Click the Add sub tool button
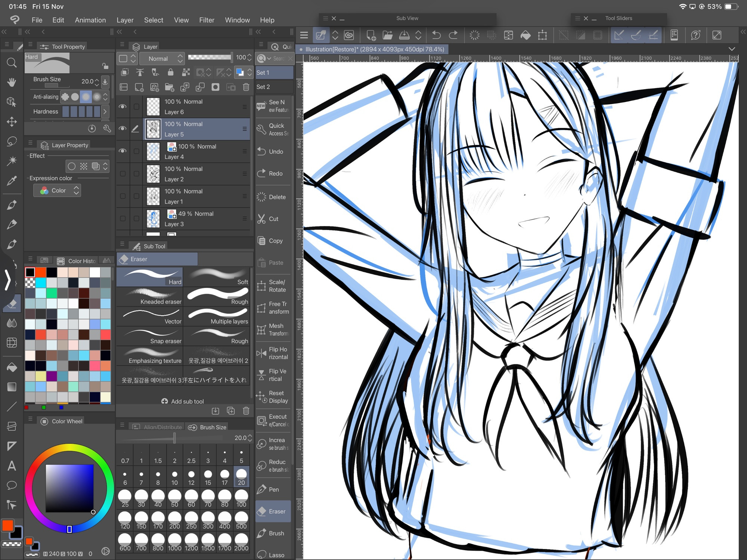The image size is (747, 560). point(183,401)
